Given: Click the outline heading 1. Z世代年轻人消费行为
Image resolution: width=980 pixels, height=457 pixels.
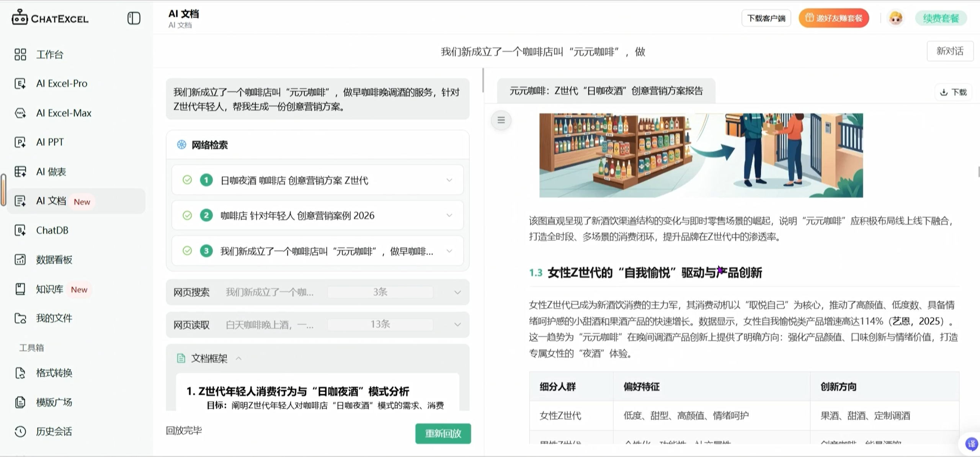Looking at the screenshot, I should pyautogui.click(x=297, y=391).
